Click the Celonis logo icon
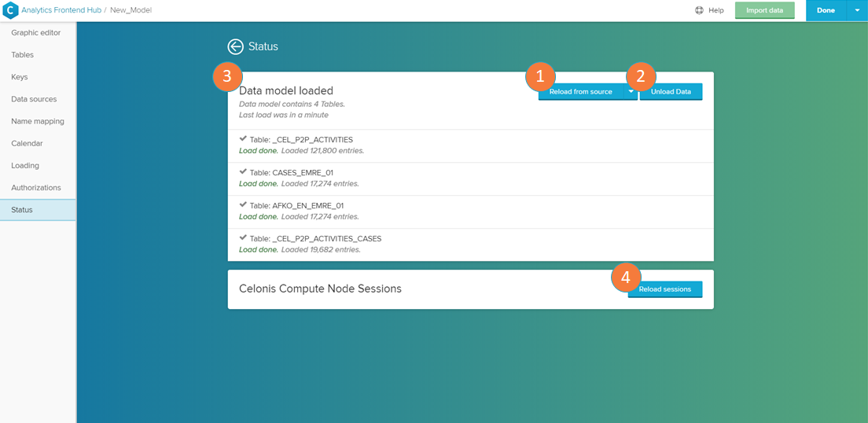 coord(11,11)
